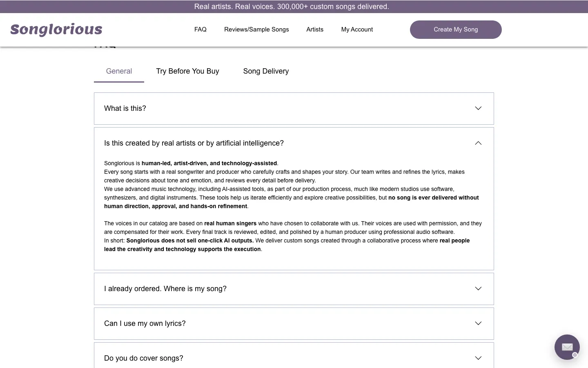The height and width of the screenshot is (368, 588).
Task: Expand 'I already ordered' chevron
Action: [478, 289]
